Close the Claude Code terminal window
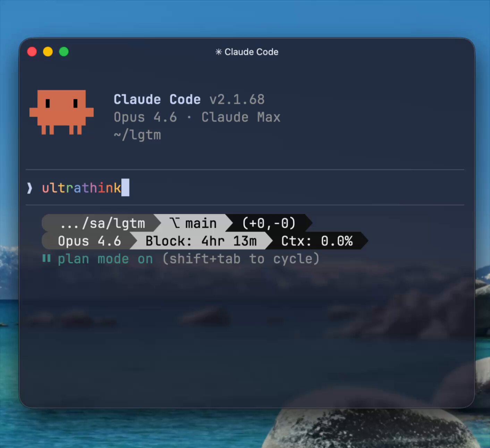 click(x=32, y=52)
